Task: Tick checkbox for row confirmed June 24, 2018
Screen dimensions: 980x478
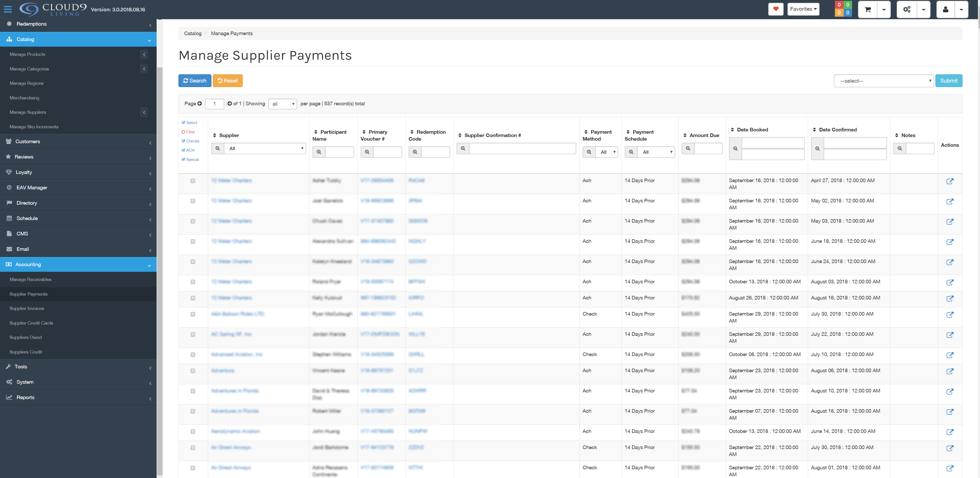Action: (x=193, y=262)
